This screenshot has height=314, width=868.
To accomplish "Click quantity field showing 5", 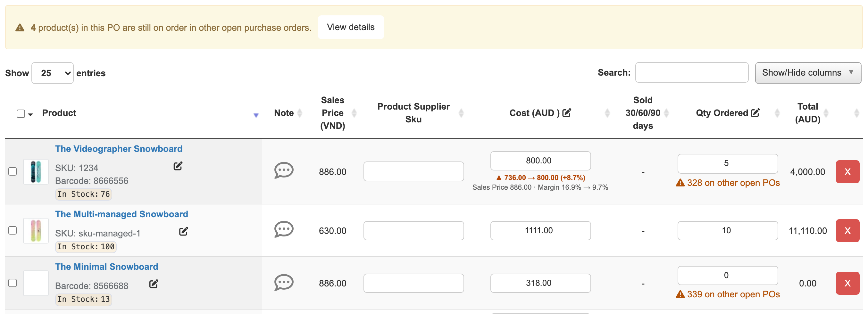I will [728, 163].
